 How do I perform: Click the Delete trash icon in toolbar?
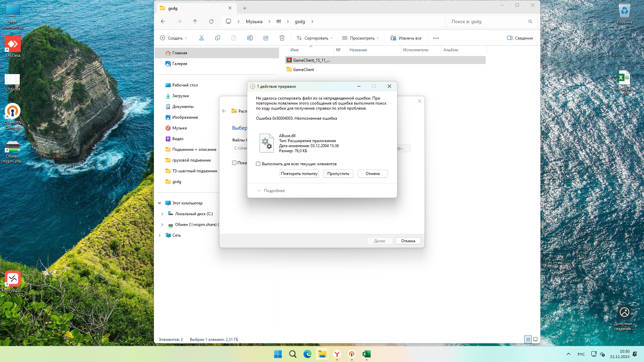[282, 38]
